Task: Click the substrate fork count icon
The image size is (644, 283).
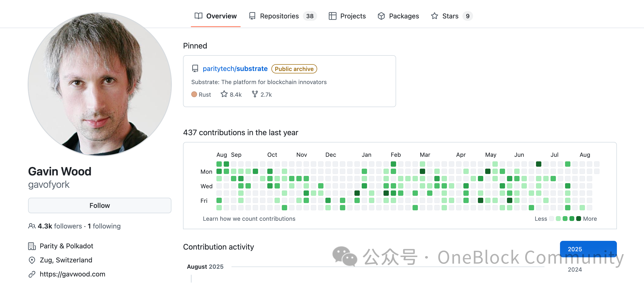Action: (254, 94)
